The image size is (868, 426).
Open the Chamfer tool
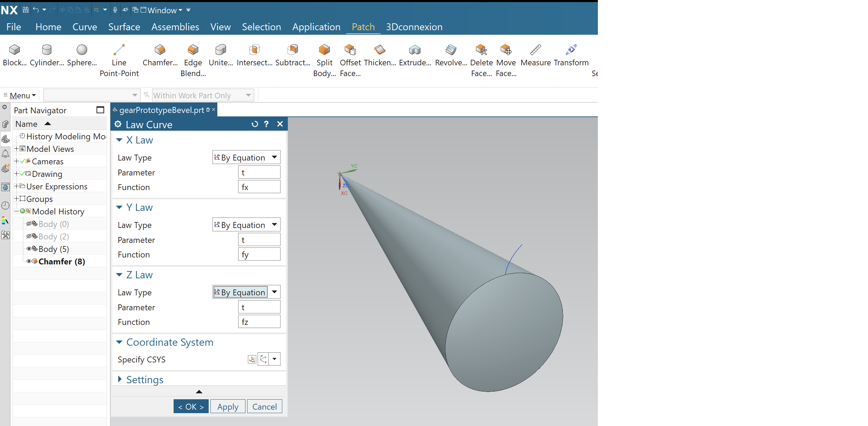pos(160,50)
